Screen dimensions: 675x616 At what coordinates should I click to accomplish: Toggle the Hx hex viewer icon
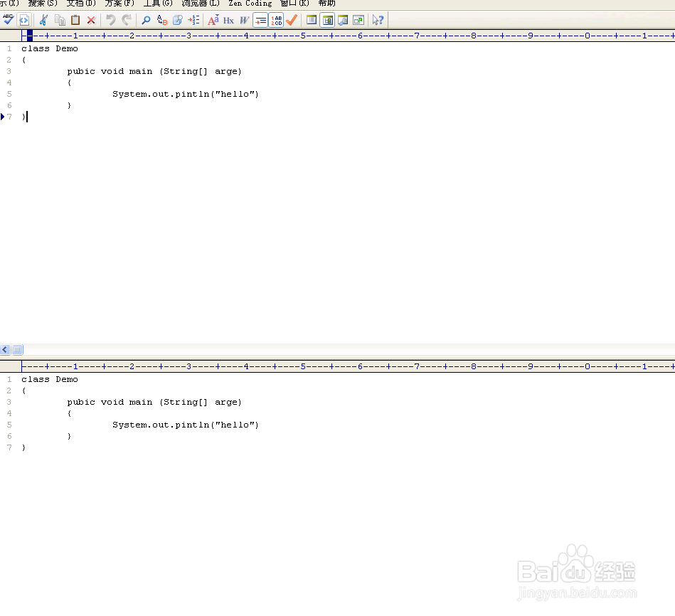click(228, 20)
